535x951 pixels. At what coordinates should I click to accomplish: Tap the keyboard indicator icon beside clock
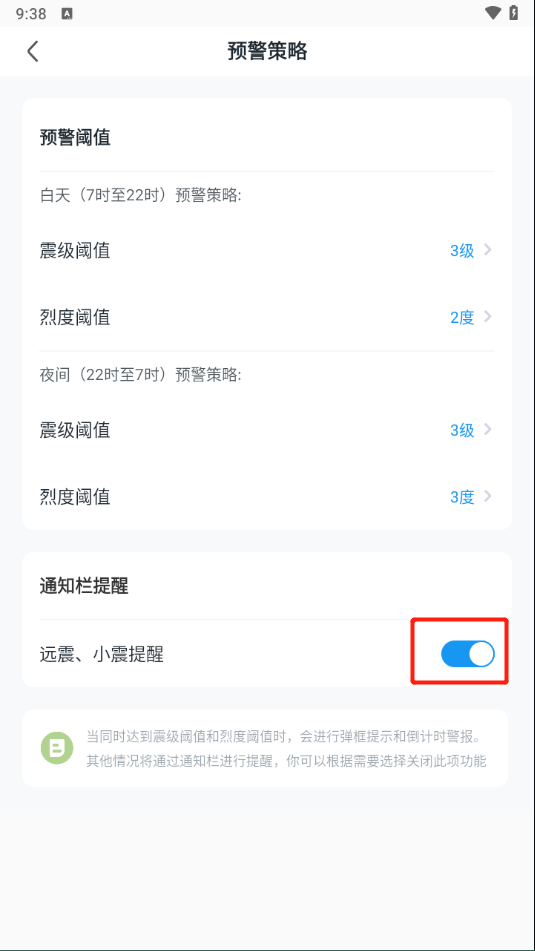[67, 13]
